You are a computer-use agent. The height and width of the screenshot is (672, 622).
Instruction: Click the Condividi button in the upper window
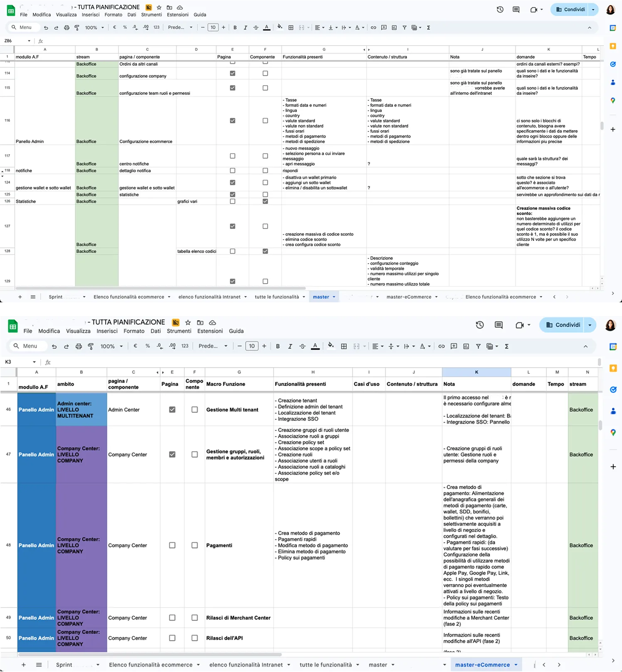click(570, 10)
